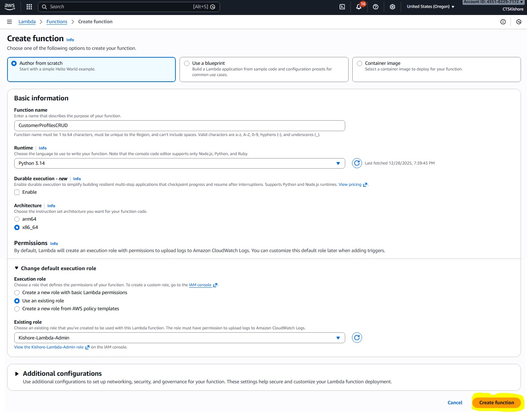Refresh the existing roles list
527x420 pixels.
click(357, 338)
